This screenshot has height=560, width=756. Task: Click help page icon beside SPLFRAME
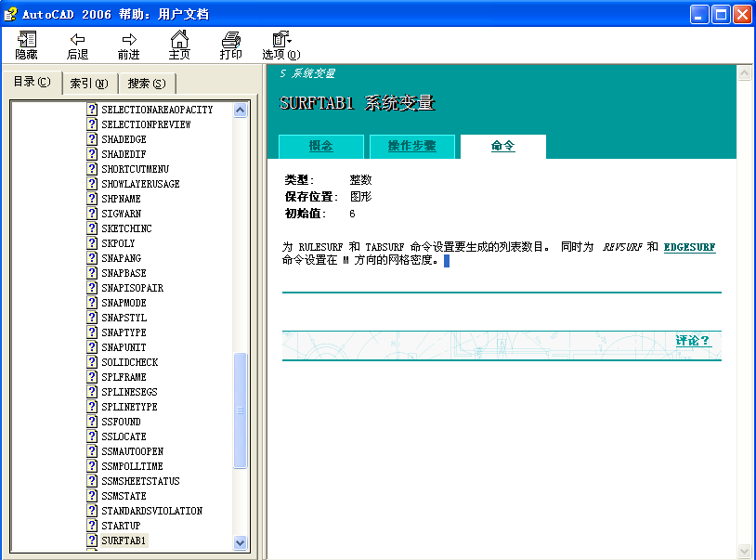point(92,377)
